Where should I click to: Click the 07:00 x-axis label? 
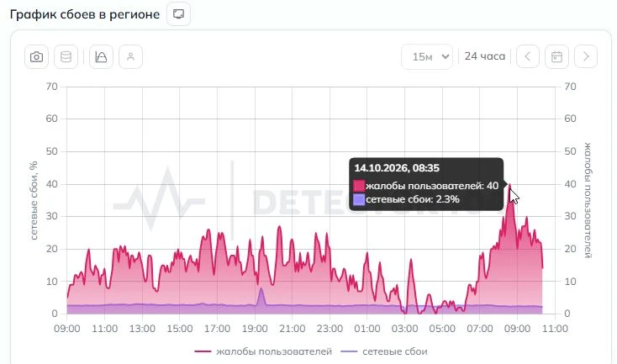coord(480,329)
